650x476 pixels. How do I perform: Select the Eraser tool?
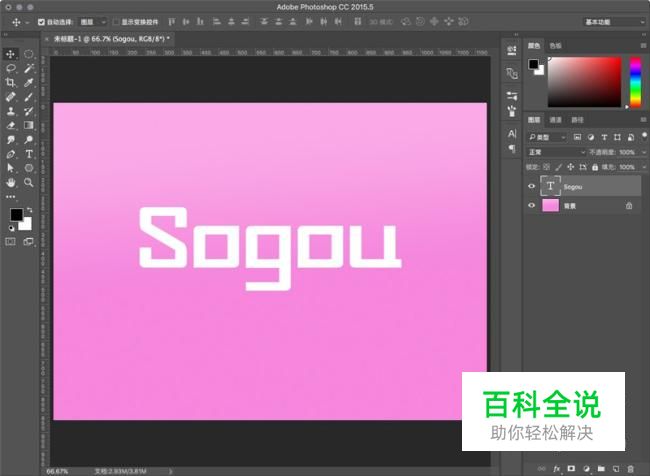pos(10,125)
